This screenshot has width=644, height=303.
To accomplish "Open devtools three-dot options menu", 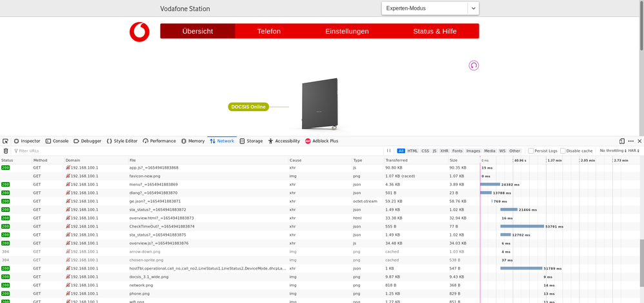I will (x=631, y=141).
